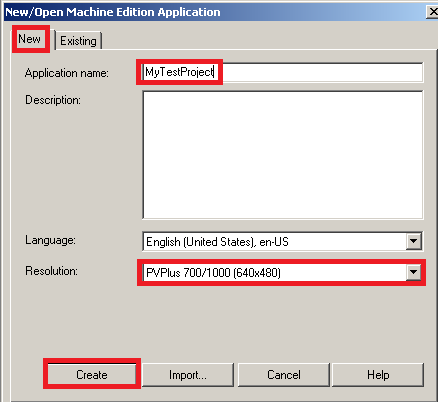Open Help for this dialog
The image size is (438, 402).
point(378,375)
